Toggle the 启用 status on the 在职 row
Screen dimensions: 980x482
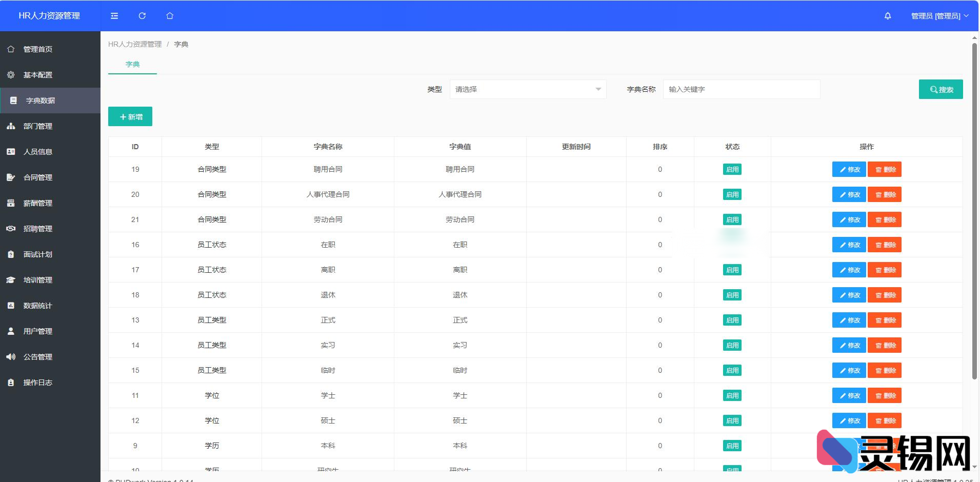pos(732,245)
